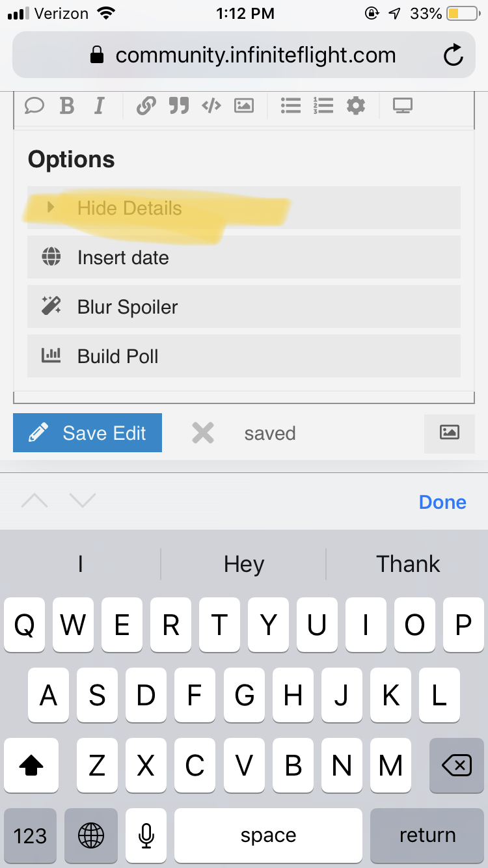Dismiss the keyboard with Done
Viewport: 488px width, 868px height.
pos(442,502)
